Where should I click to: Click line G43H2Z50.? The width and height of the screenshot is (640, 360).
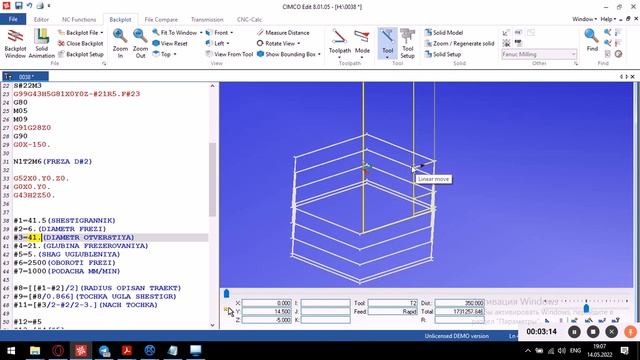34,195
